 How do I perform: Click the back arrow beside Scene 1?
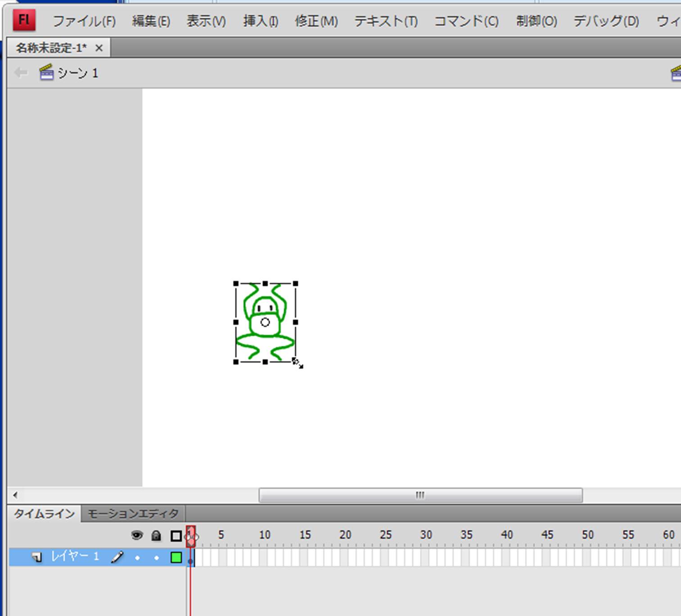(x=21, y=73)
